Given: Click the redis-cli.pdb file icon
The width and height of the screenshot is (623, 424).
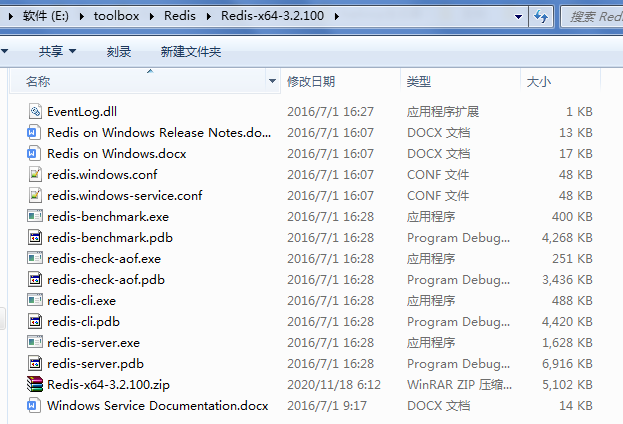Looking at the screenshot, I should [35, 321].
